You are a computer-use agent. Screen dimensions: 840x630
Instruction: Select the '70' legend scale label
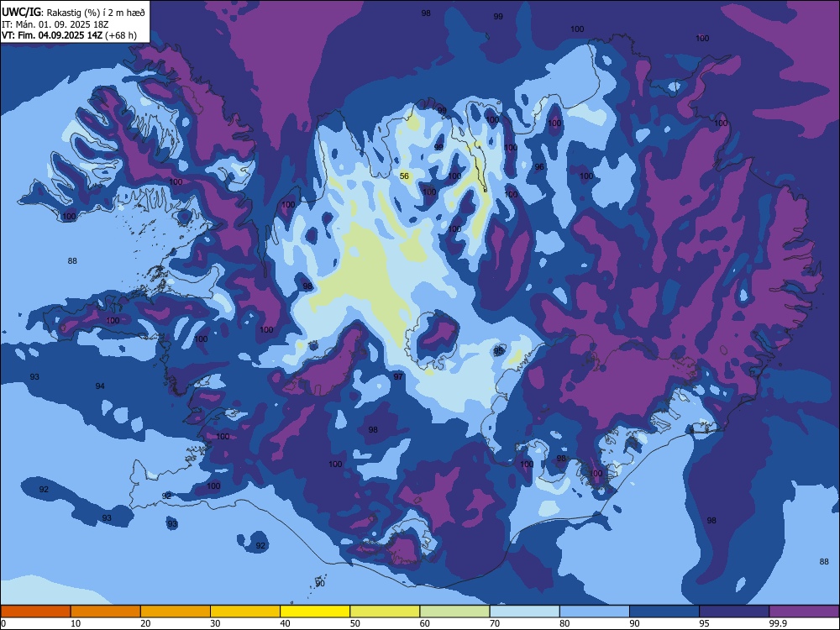click(x=495, y=623)
